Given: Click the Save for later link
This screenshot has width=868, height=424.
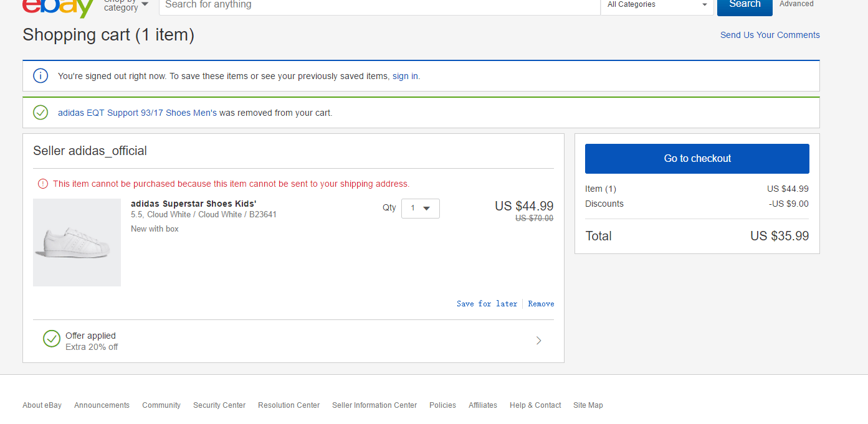Looking at the screenshot, I should click(x=487, y=304).
